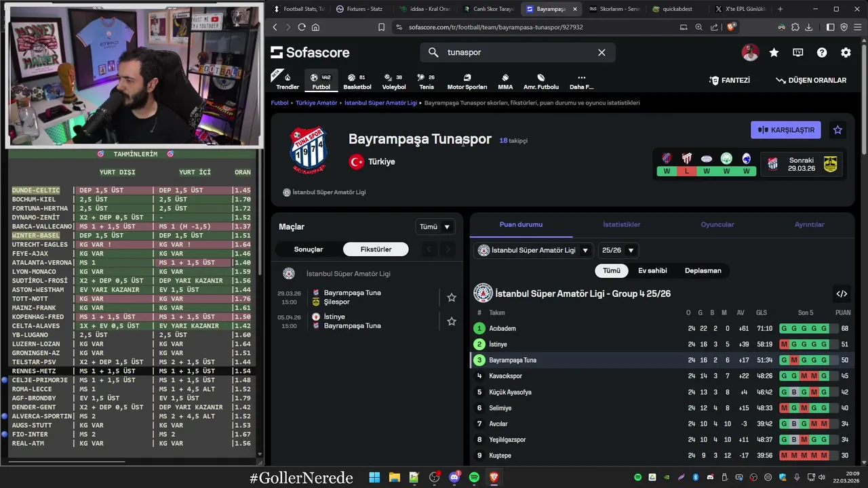Open Tümü dropdown in Maçlar panel
Viewport: 868px width, 488px height.
click(435, 227)
